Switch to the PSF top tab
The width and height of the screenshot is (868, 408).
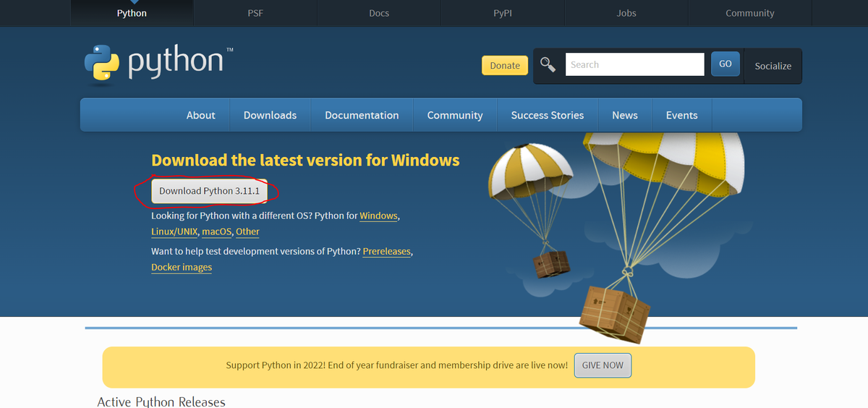click(255, 13)
